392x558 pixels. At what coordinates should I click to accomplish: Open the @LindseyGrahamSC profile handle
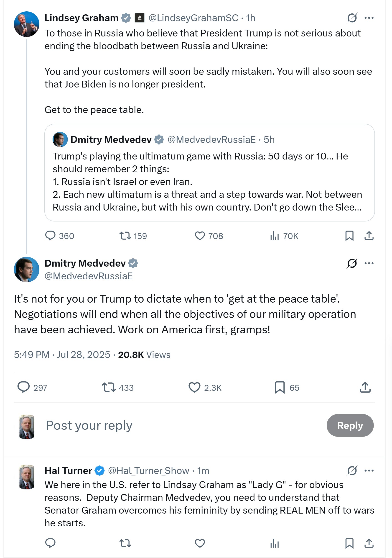coord(193,18)
